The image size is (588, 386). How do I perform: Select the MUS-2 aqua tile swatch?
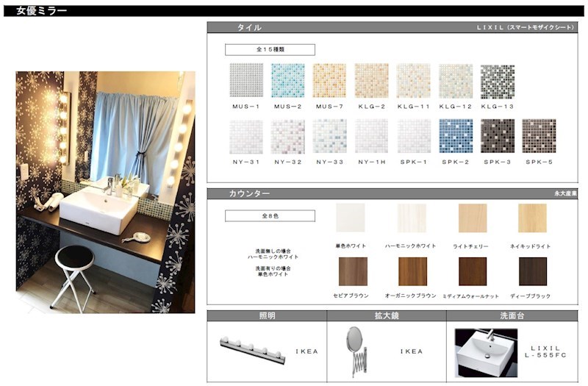(287, 80)
